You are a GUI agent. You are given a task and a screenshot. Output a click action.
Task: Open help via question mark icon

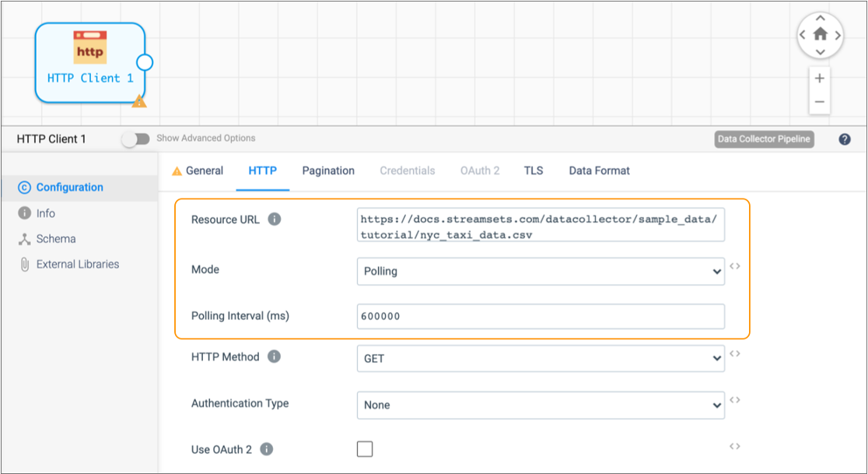[x=845, y=139]
